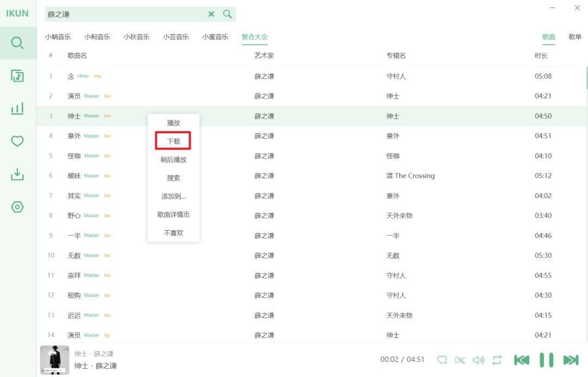Toggle the volume speaker icon
This screenshot has width=588, height=377.
[x=479, y=360]
